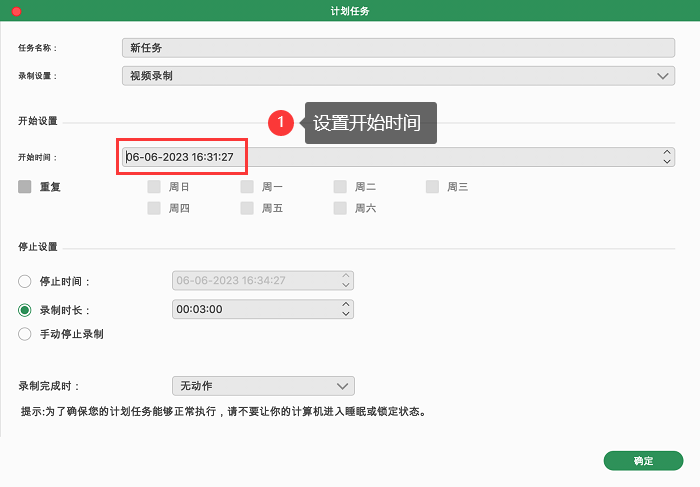Click the 任务名称 label
This screenshot has width=700, height=487.
click(x=38, y=48)
